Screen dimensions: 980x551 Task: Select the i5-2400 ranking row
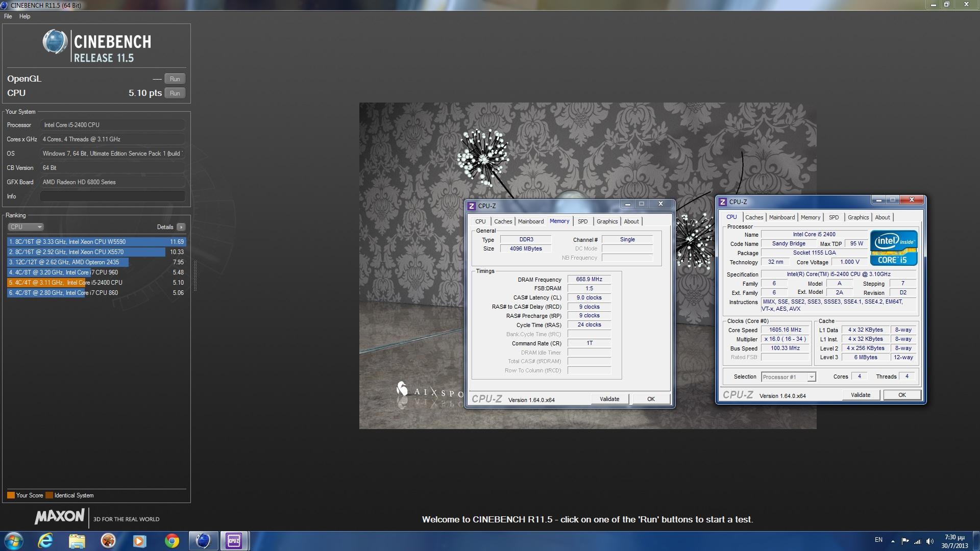coord(96,283)
